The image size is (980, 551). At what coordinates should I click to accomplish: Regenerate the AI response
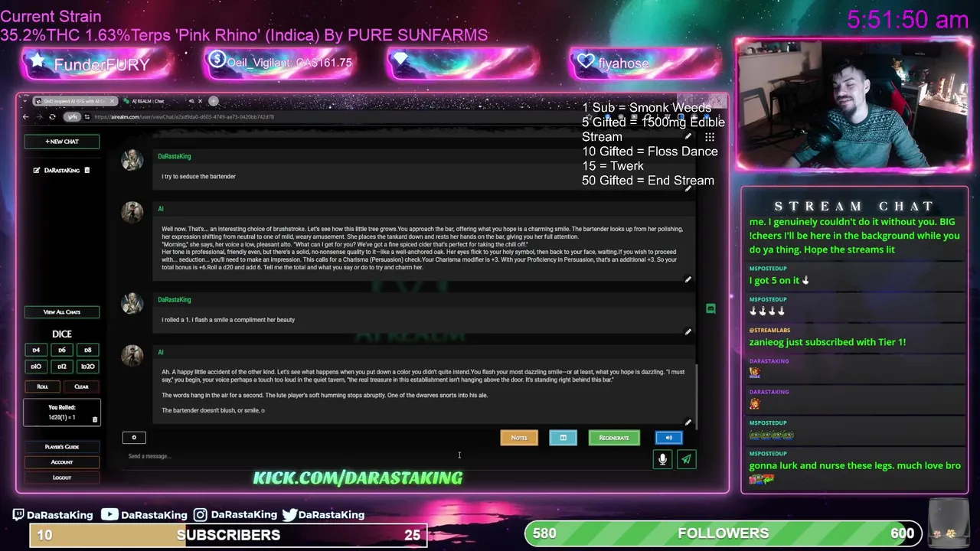[x=614, y=438]
